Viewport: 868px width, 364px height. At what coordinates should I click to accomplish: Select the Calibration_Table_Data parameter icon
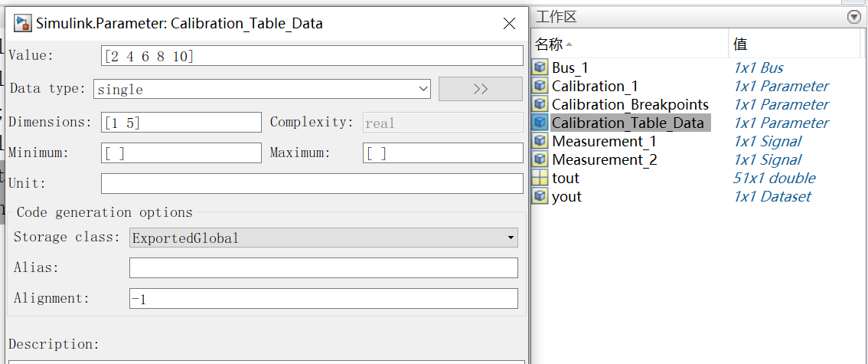tap(540, 123)
